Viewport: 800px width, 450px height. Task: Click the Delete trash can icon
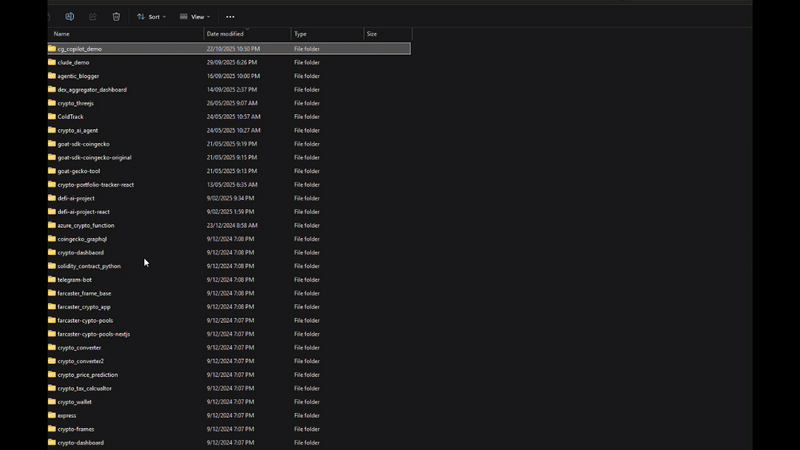point(116,17)
